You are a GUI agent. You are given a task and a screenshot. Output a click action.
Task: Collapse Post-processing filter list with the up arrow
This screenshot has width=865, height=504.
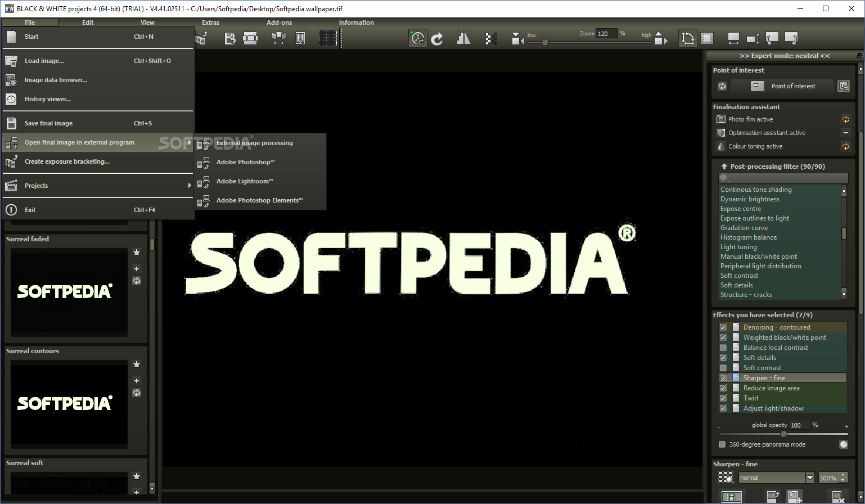(x=724, y=166)
